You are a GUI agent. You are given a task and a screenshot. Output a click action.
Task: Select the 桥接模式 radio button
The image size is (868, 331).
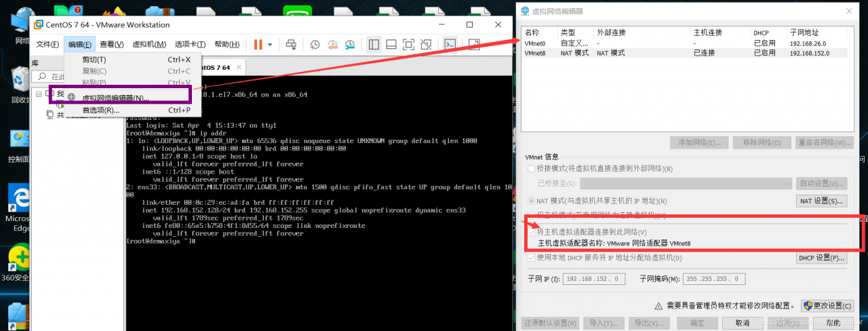[531, 168]
